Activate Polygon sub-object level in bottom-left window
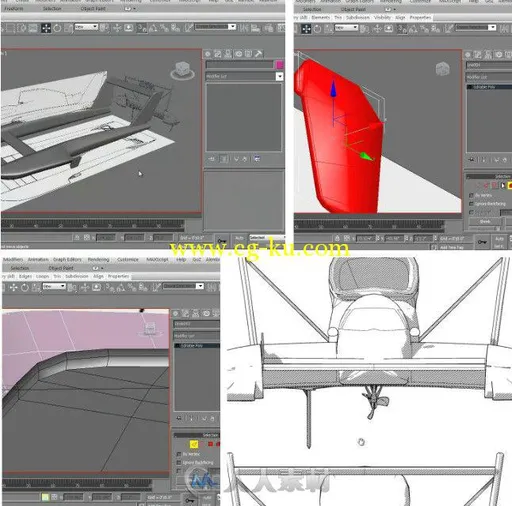 [x=210, y=444]
